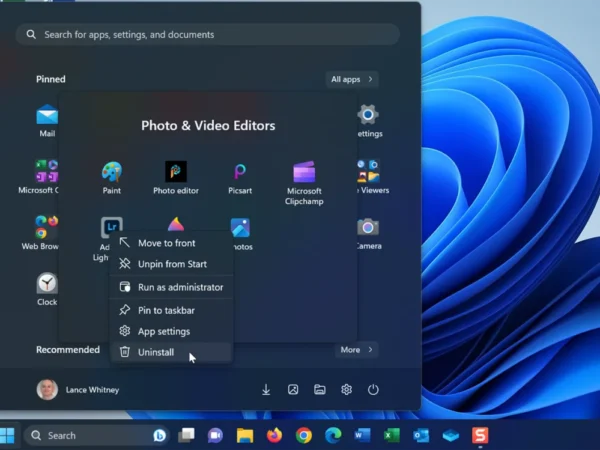The height and width of the screenshot is (450, 600).
Task: Open App settings from context menu
Action: coord(171,331)
